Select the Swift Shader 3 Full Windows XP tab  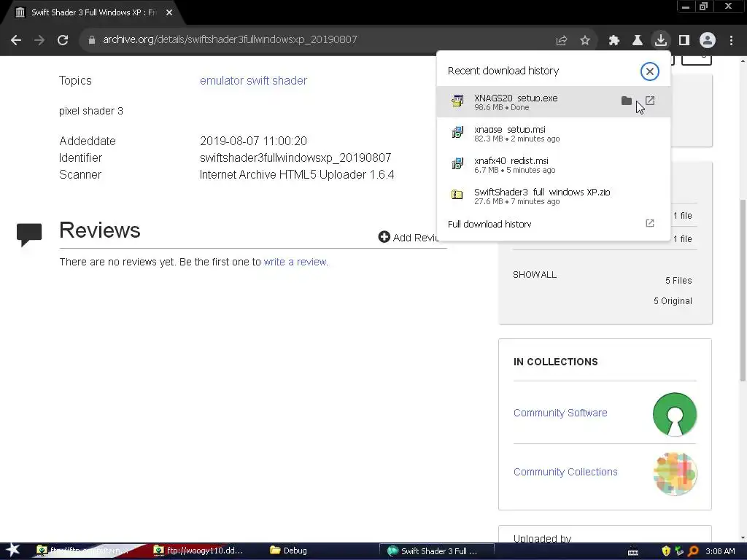tap(93, 12)
